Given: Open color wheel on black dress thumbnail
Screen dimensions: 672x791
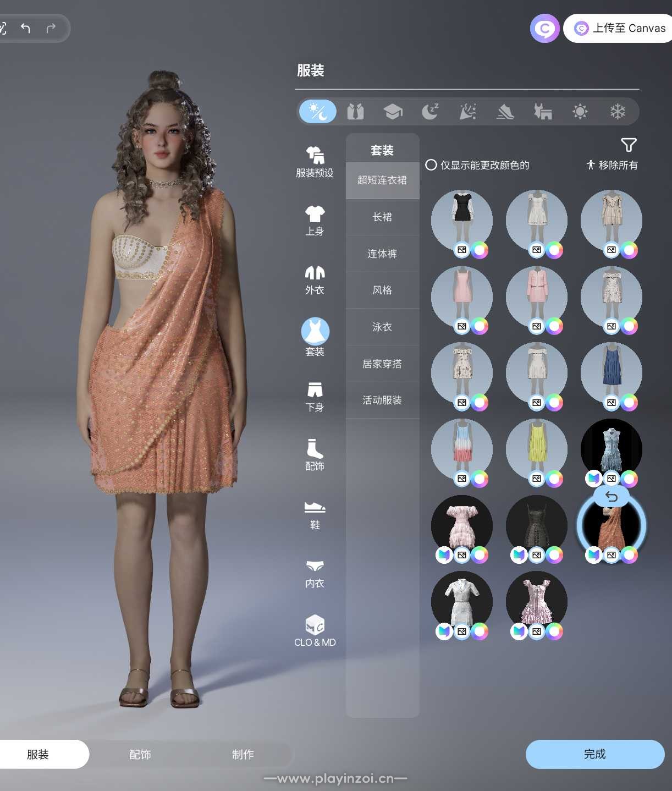Looking at the screenshot, I should coord(480,250).
